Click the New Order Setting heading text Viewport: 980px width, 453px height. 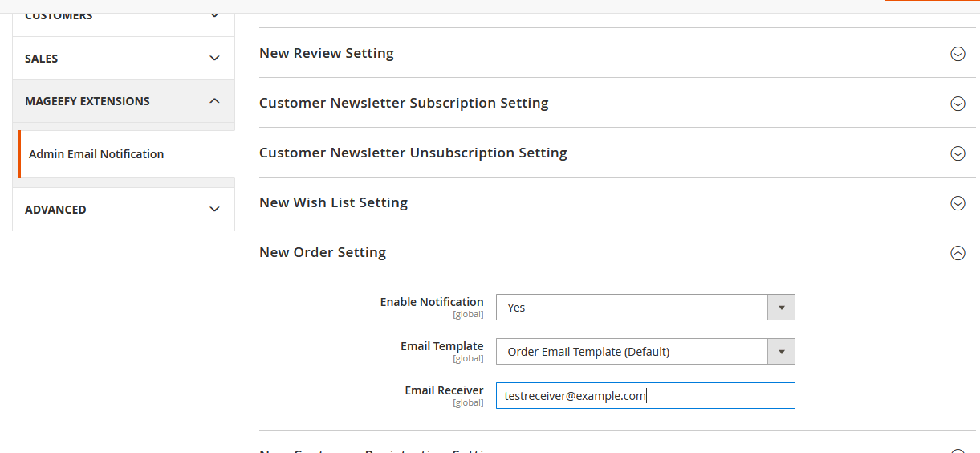click(323, 253)
